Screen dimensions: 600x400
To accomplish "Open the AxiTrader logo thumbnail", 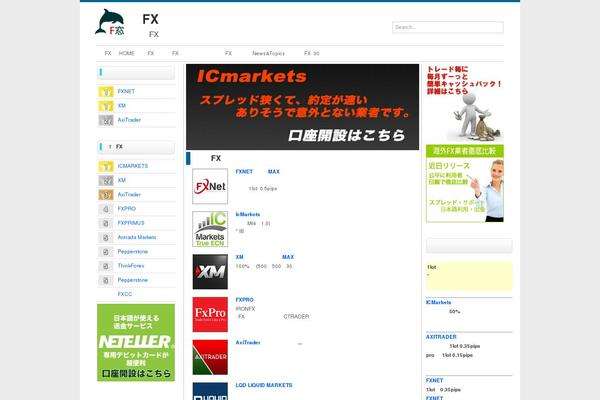I will click(210, 357).
